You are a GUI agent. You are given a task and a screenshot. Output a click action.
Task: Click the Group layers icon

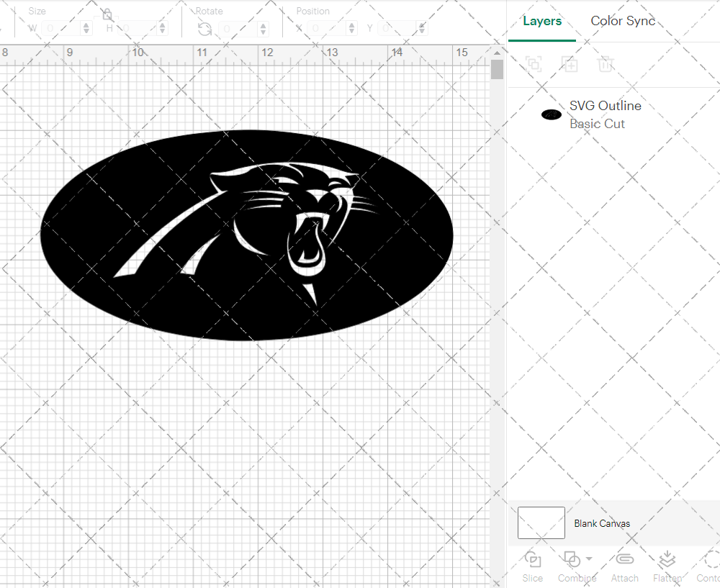[534, 64]
